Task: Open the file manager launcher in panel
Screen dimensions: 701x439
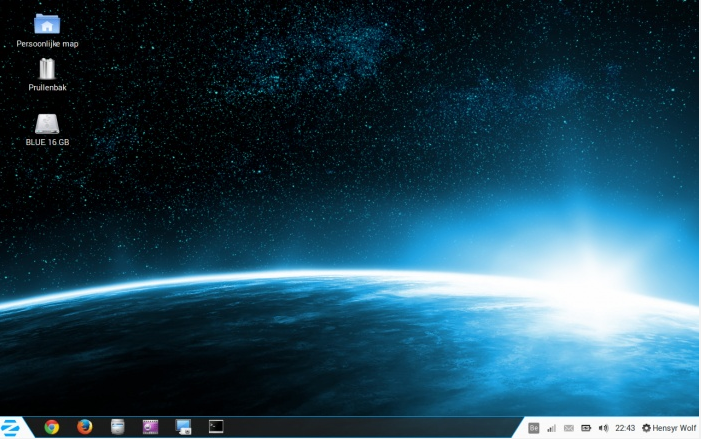Action: pos(118,427)
